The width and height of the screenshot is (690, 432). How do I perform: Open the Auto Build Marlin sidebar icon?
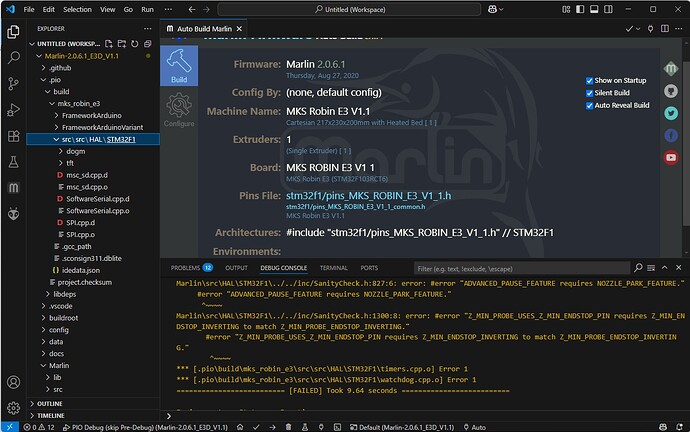tap(13, 188)
